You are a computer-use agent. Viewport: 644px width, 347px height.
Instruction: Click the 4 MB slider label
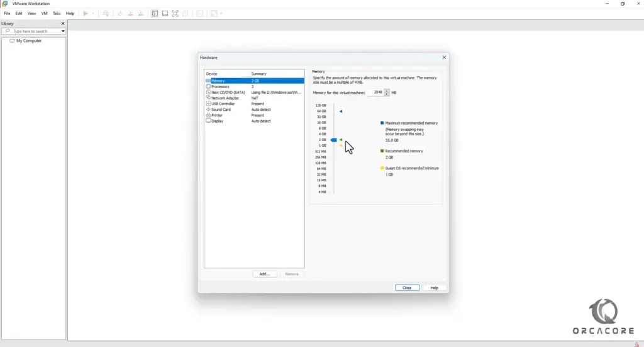point(322,192)
